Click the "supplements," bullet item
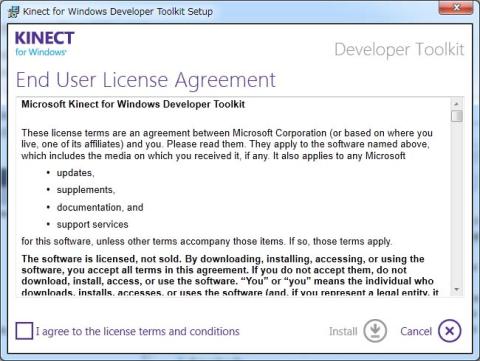 86,190
